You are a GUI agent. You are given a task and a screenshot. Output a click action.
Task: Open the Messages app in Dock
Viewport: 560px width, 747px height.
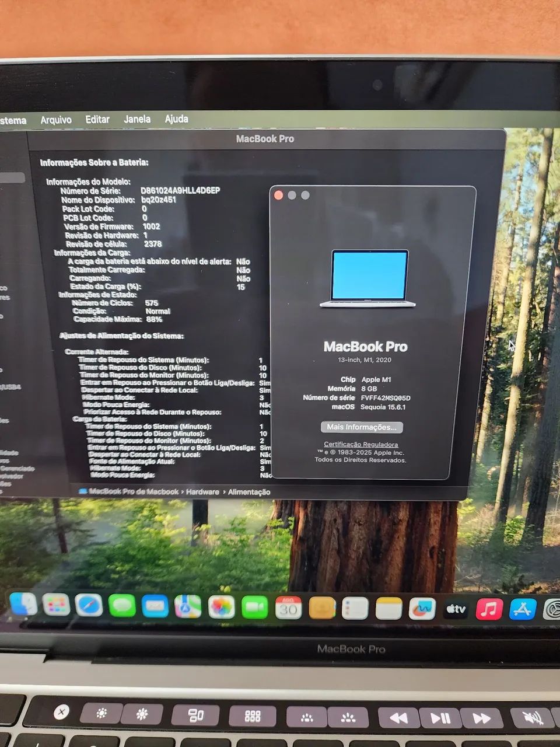[x=121, y=606]
